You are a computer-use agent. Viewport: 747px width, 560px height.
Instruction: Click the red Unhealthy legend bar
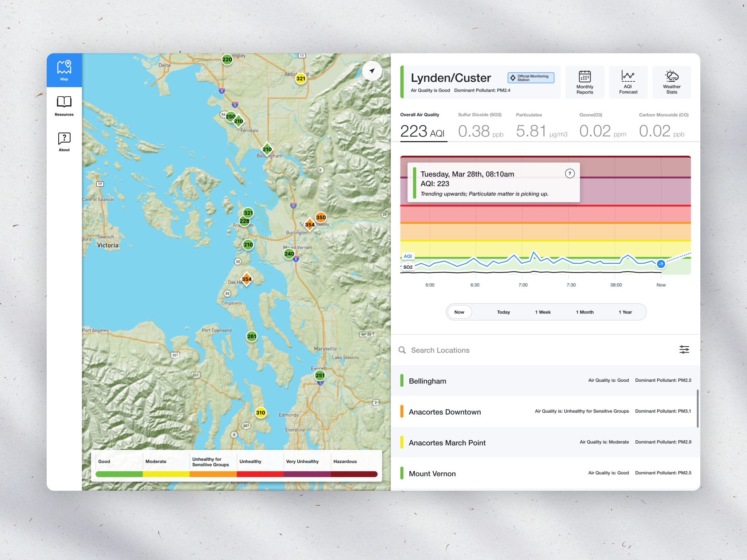[x=260, y=474]
